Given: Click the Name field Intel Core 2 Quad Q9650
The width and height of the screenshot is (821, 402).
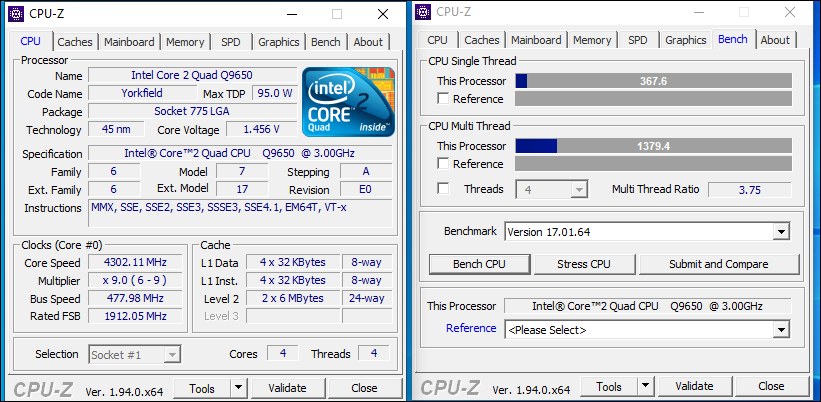Looking at the screenshot, I should tap(192, 75).
